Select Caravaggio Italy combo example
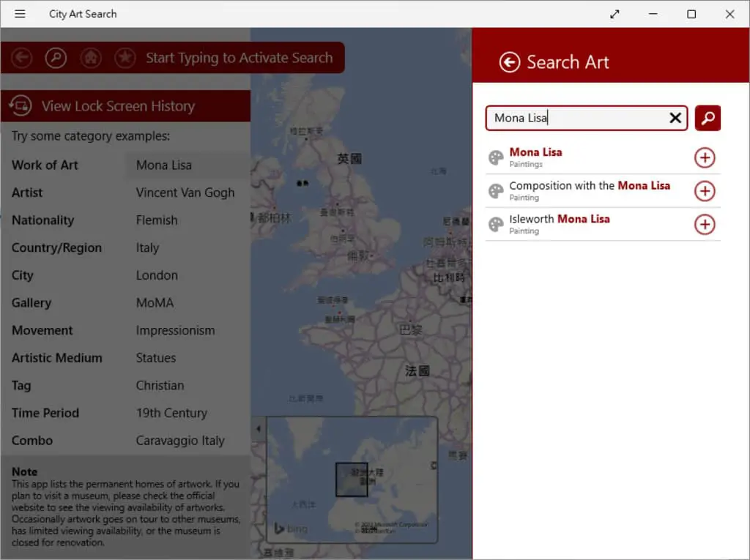 [x=180, y=441]
